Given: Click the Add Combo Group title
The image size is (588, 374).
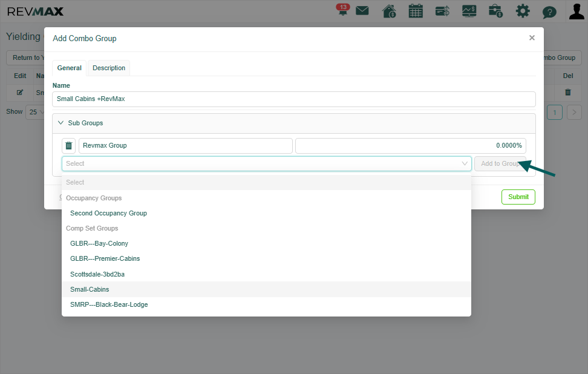Looking at the screenshot, I should pos(84,38).
